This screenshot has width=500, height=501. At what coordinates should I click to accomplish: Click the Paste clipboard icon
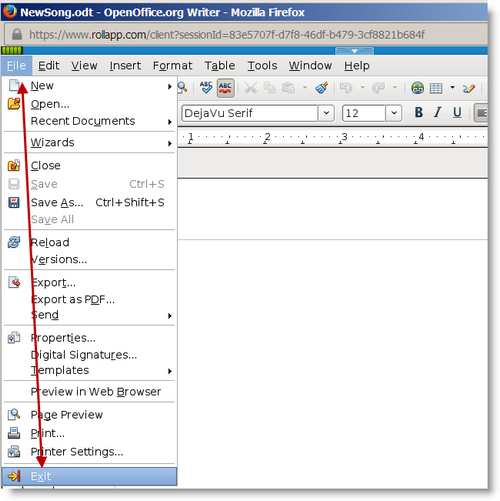coord(288,88)
